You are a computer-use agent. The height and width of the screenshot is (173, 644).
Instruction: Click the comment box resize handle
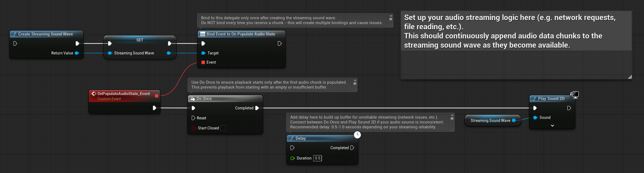click(x=630, y=77)
